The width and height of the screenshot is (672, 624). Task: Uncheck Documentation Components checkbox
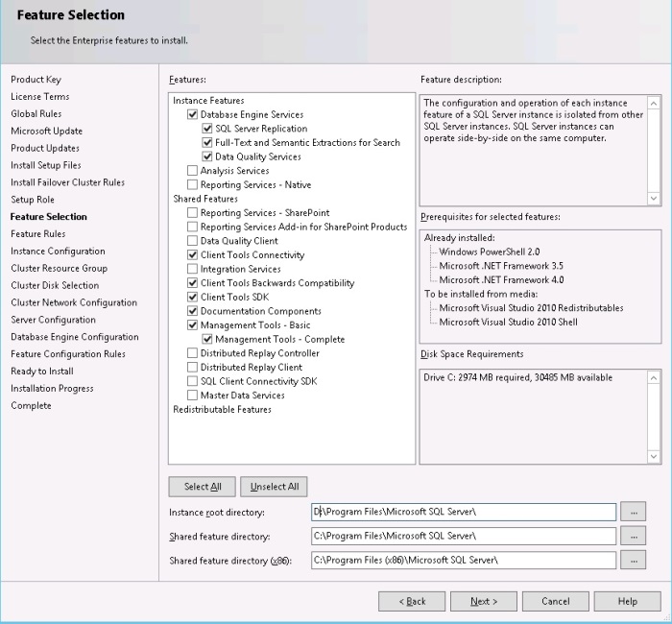192,311
